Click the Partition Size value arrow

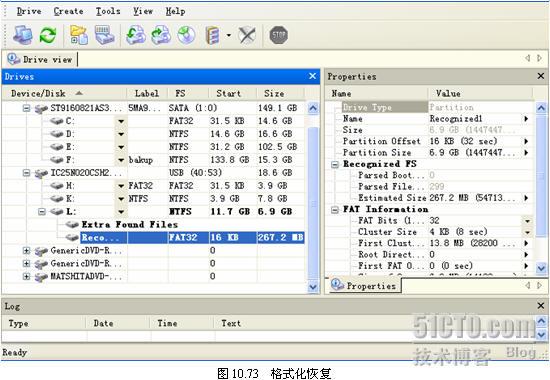526,152
